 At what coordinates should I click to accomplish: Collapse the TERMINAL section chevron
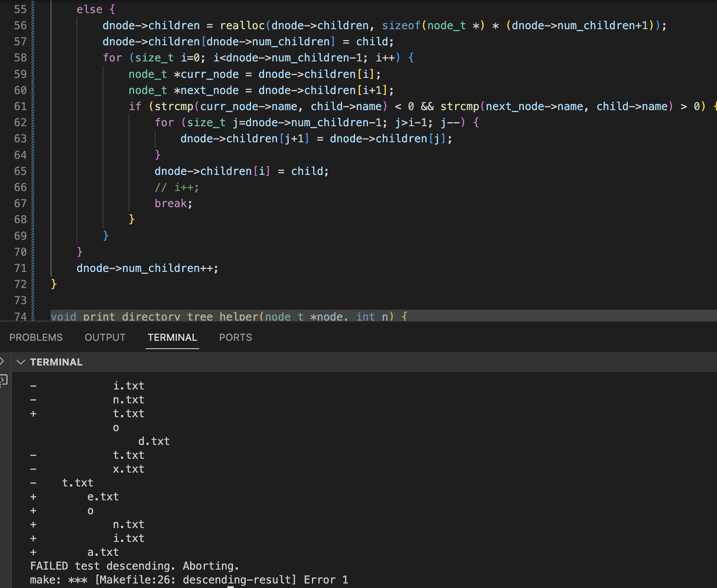pos(21,362)
